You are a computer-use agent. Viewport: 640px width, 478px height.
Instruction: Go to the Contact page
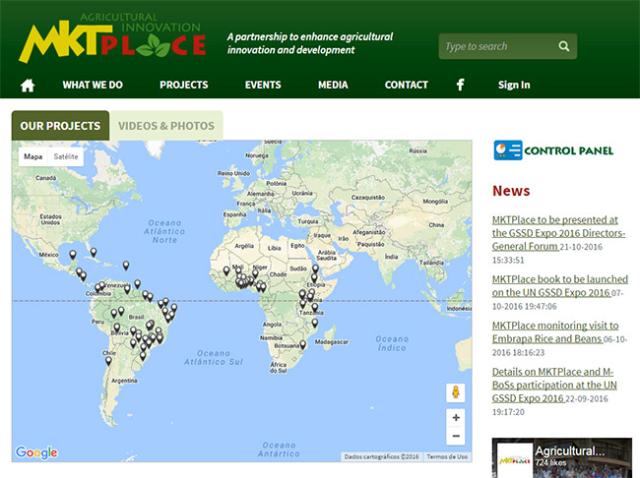point(406,85)
